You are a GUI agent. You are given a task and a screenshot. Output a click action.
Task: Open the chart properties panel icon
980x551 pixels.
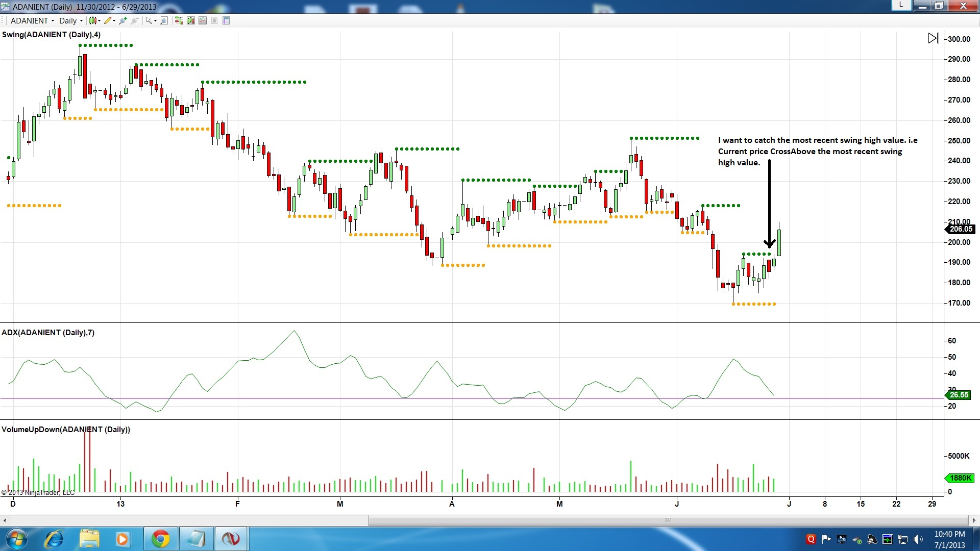[x=226, y=20]
